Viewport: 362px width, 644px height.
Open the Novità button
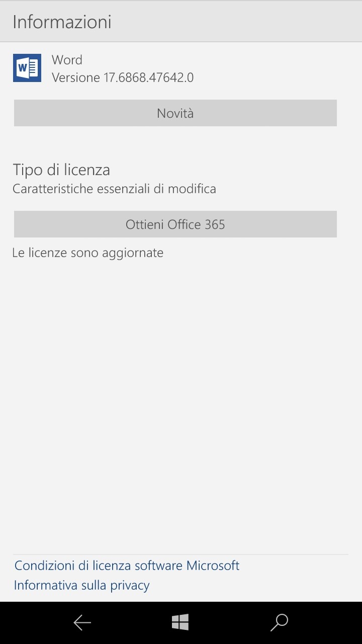point(175,113)
